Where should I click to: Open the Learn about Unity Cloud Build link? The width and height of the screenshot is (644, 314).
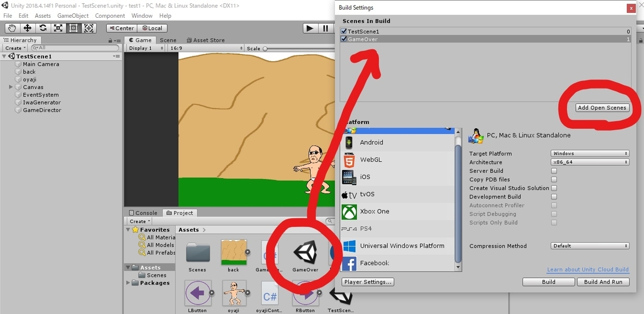588,269
